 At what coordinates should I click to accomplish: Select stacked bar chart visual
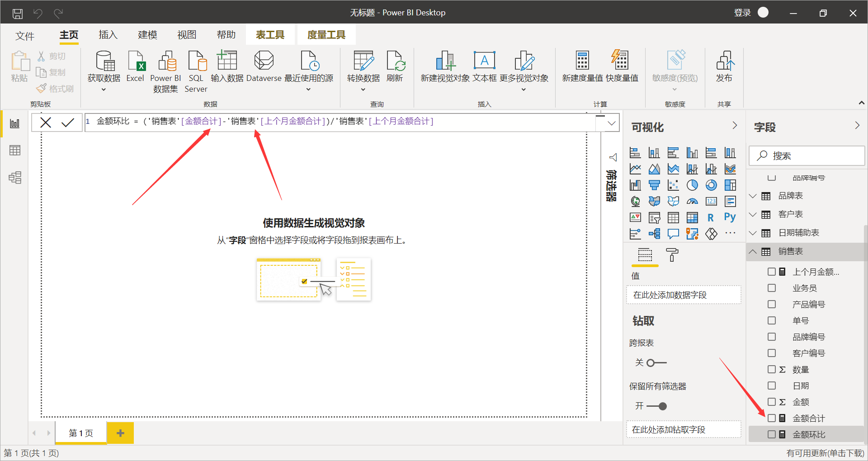[x=635, y=153]
